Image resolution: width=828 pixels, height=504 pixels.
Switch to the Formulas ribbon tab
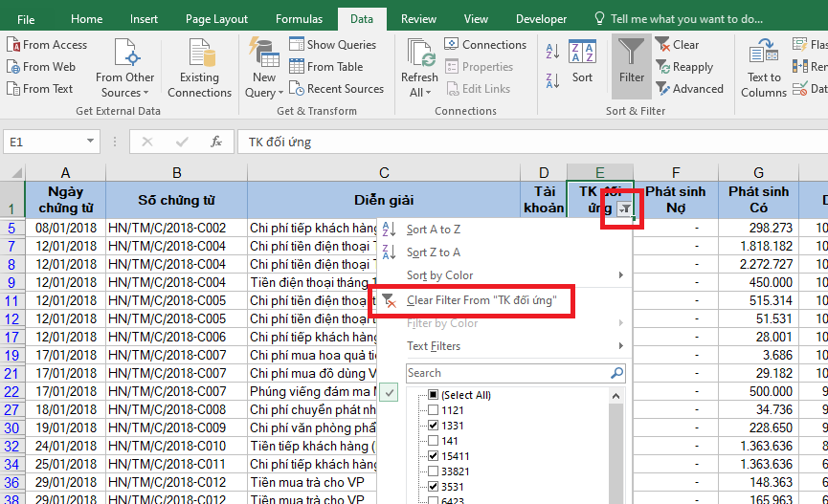point(299,19)
